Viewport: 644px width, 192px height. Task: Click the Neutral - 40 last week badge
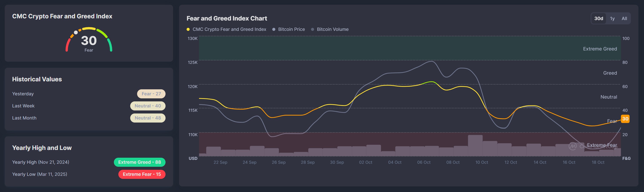(147, 106)
